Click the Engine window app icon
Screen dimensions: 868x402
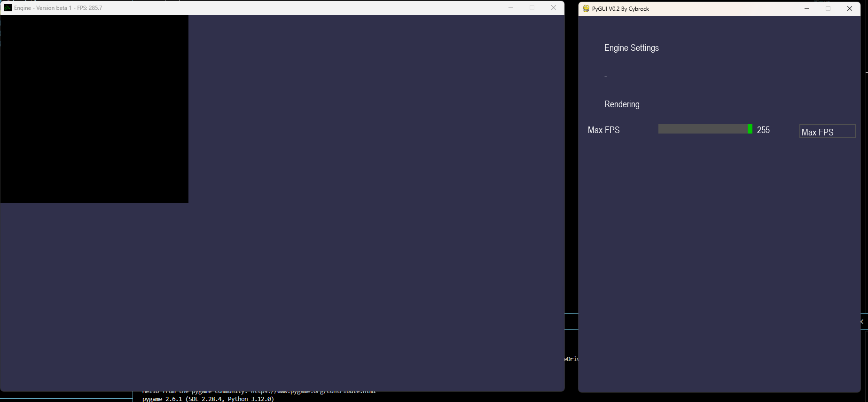[x=8, y=8]
